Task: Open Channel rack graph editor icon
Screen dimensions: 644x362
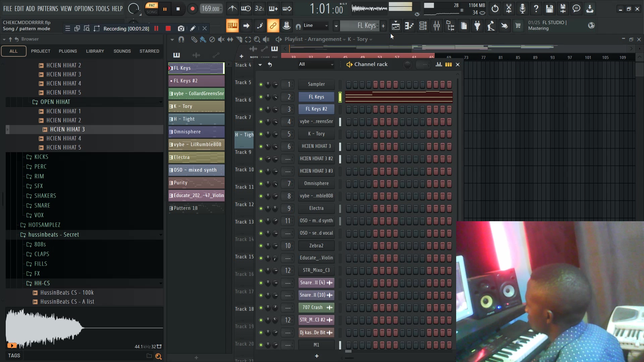Action: click(x=439, y=64)
